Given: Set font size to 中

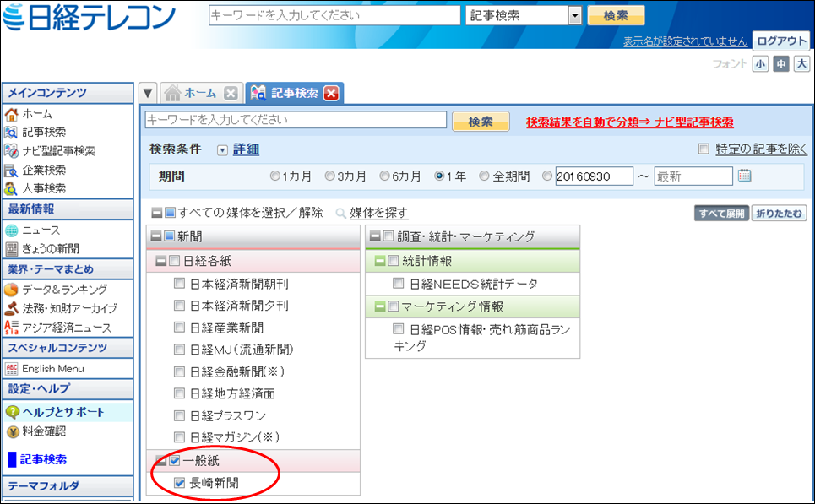Looking at the screenshot, I should pyautogui.click(x=780, y=64).
